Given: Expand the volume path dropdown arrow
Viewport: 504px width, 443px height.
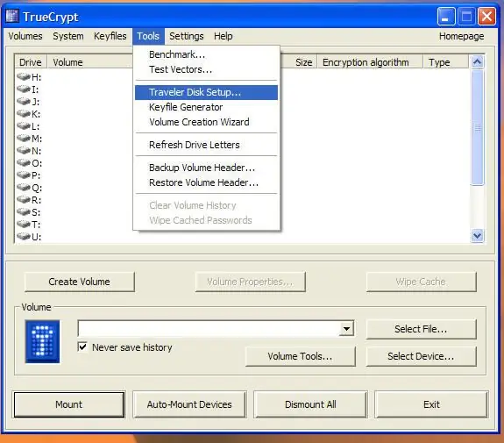Looking at the screenshot, I should point(346,328).
